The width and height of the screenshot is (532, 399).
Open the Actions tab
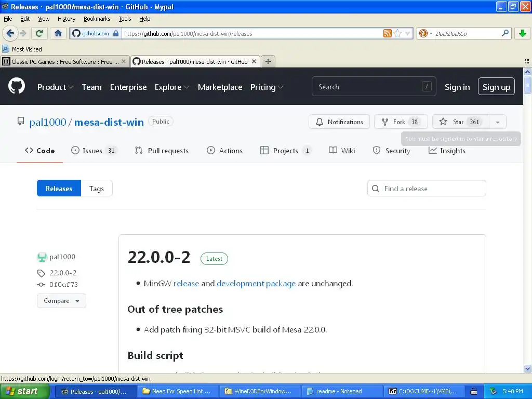(x=224, y=151)
